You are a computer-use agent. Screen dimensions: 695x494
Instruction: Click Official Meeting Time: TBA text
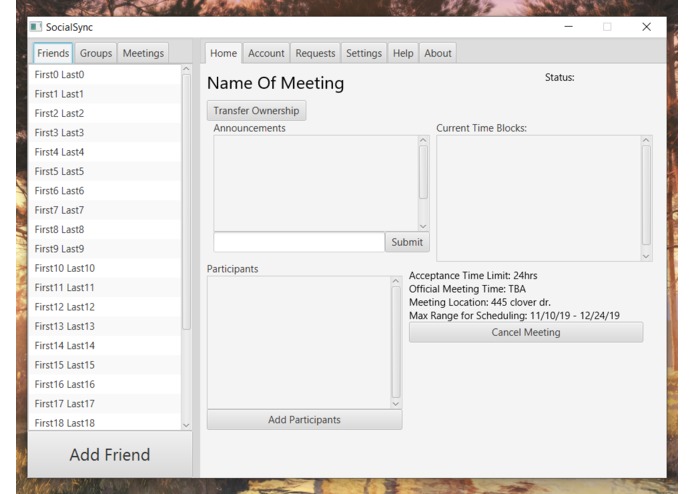(x=467, y=289)
